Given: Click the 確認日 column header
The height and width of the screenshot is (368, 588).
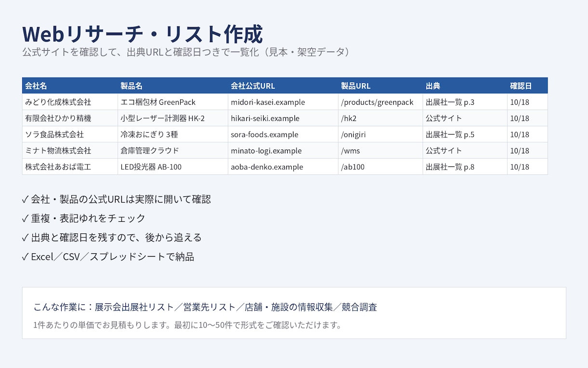Looking at the screenshot, I should [x=528, y=86].
